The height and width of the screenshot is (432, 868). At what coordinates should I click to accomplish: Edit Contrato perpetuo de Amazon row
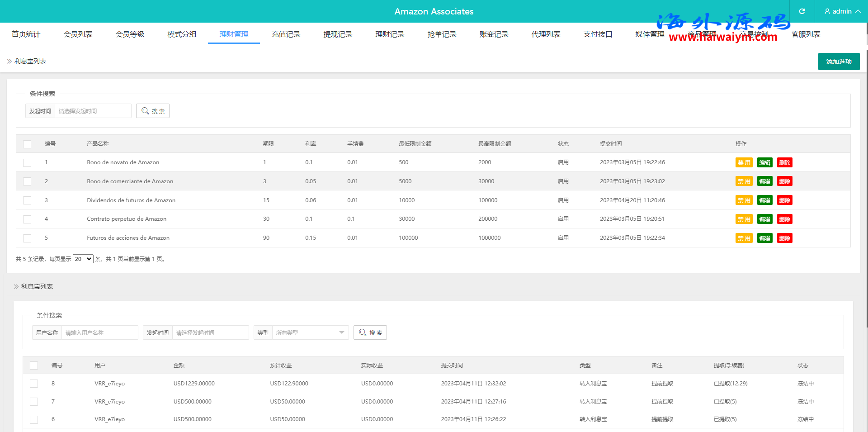[764, 219]
